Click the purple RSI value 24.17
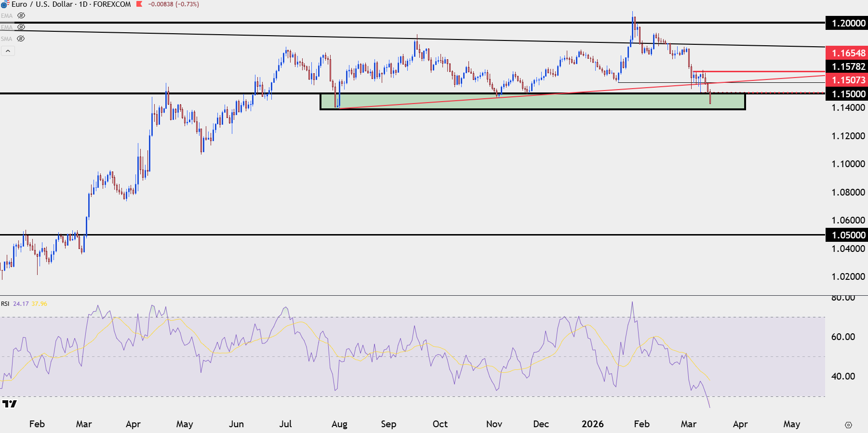The height and width of the screenshot is (433, 868). point(21,303)
